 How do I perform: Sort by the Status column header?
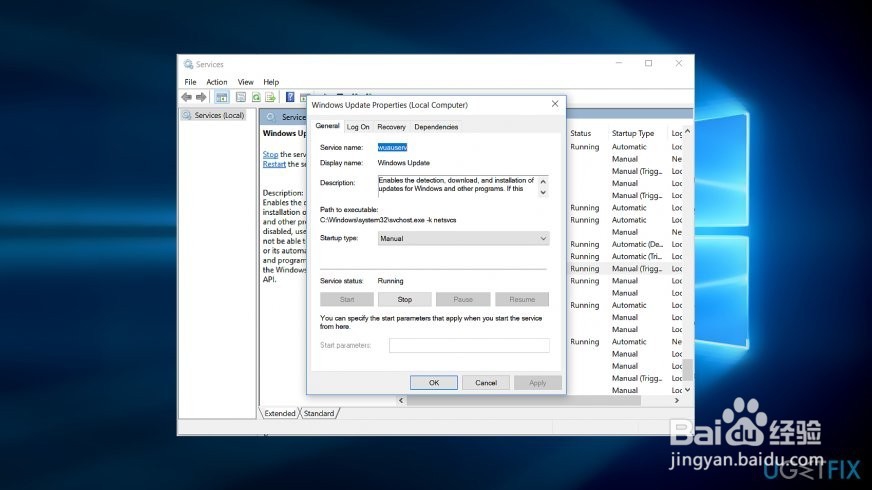tap(581, 133)
